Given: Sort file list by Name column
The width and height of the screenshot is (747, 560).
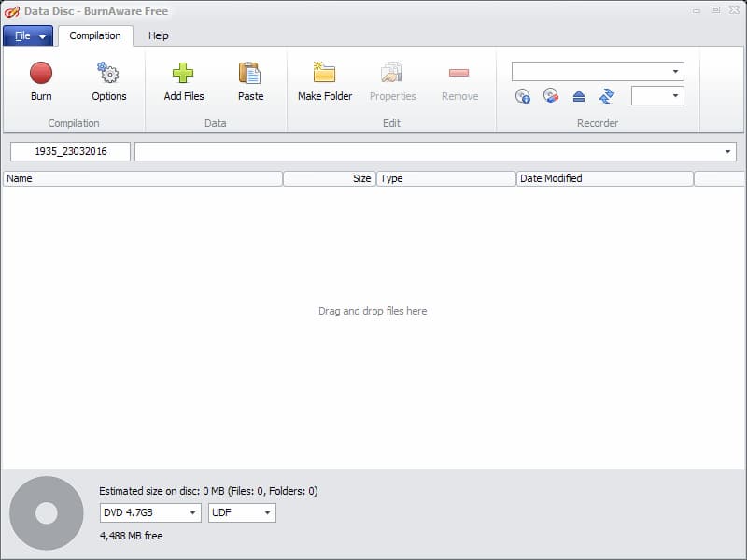Looking at the screenshot, I should pos(142,178).
